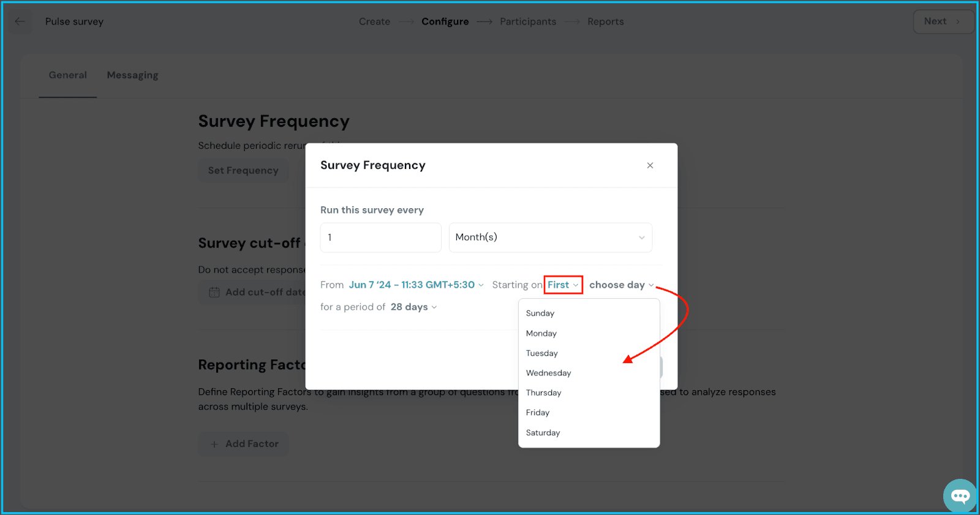Click the survey interval number field

click(380, 238)
